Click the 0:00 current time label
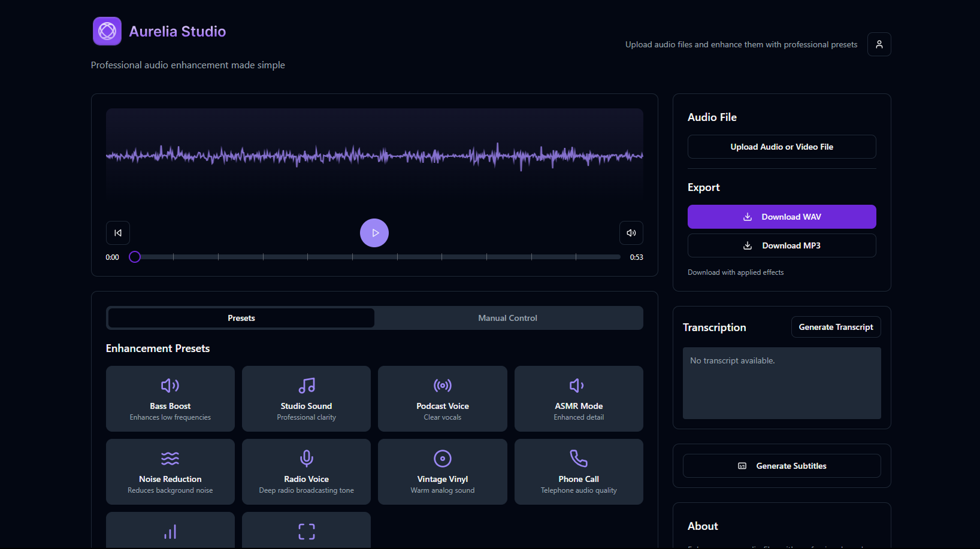Screen dimensions: 980x549 tap(113, 257)
